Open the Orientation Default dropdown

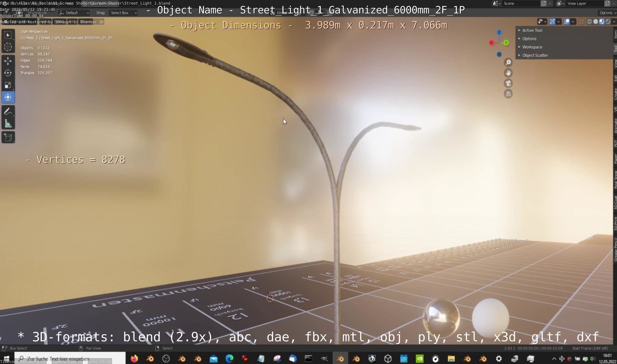click(74, 13)
